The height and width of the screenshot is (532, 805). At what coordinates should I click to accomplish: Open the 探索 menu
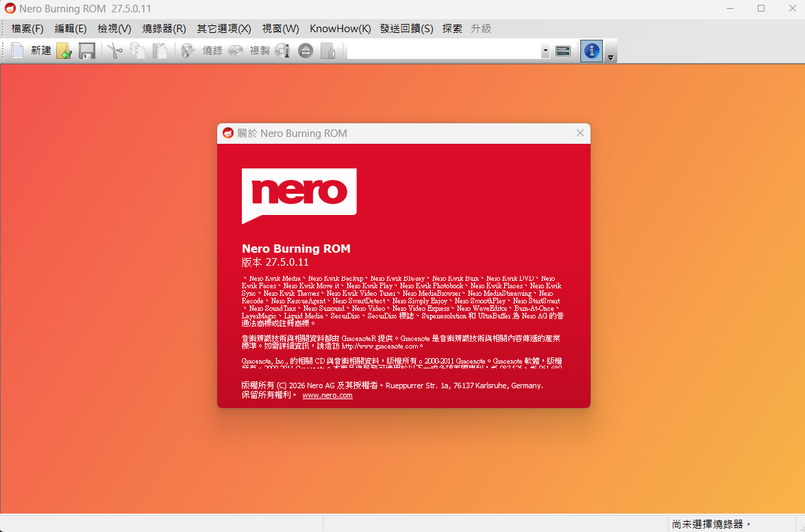pos(452,29)
